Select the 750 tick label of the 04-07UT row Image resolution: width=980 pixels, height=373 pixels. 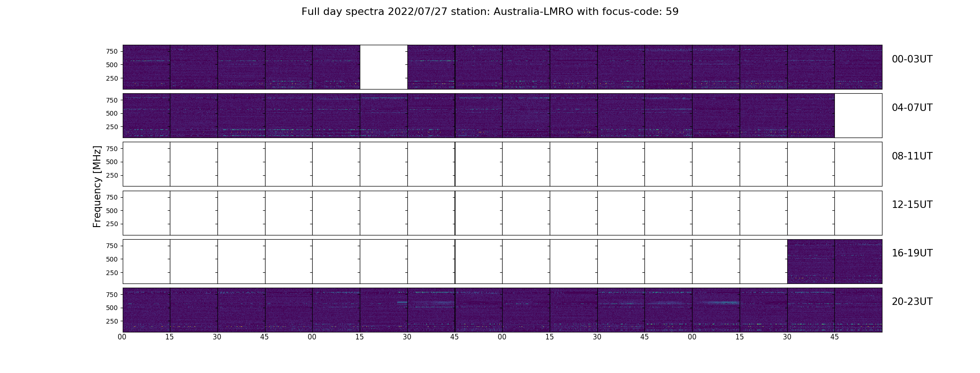[112, 100]
